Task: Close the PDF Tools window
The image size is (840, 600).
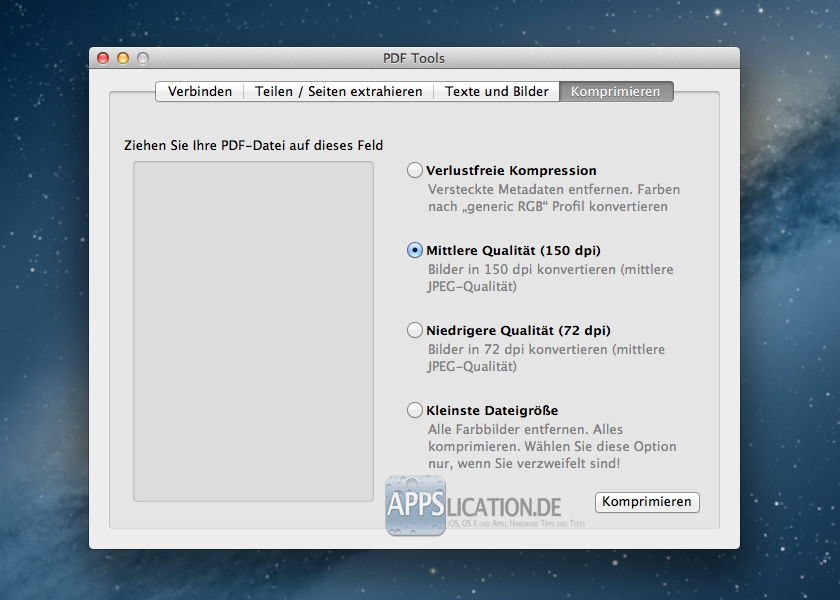Action: [x=103, y=58]
